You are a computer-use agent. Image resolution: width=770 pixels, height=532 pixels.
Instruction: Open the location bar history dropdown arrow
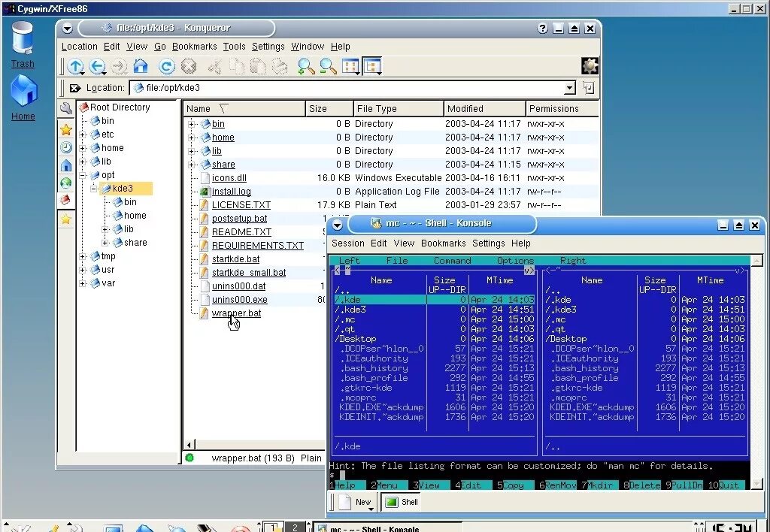(570, 88)
